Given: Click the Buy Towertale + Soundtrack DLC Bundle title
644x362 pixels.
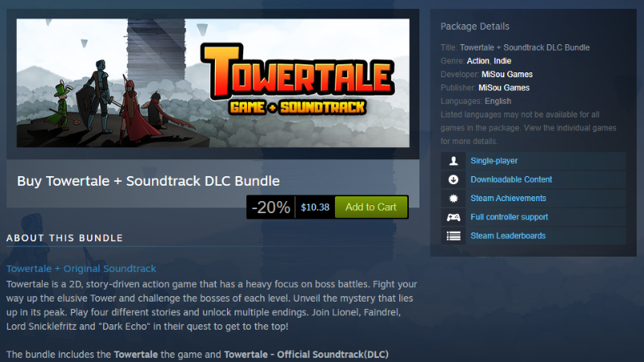Looking at the screenshot, I should (148, 181).
